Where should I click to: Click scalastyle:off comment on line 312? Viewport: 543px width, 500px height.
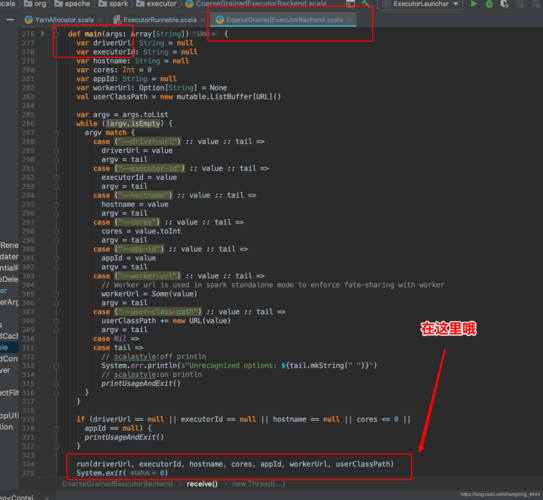154,357
